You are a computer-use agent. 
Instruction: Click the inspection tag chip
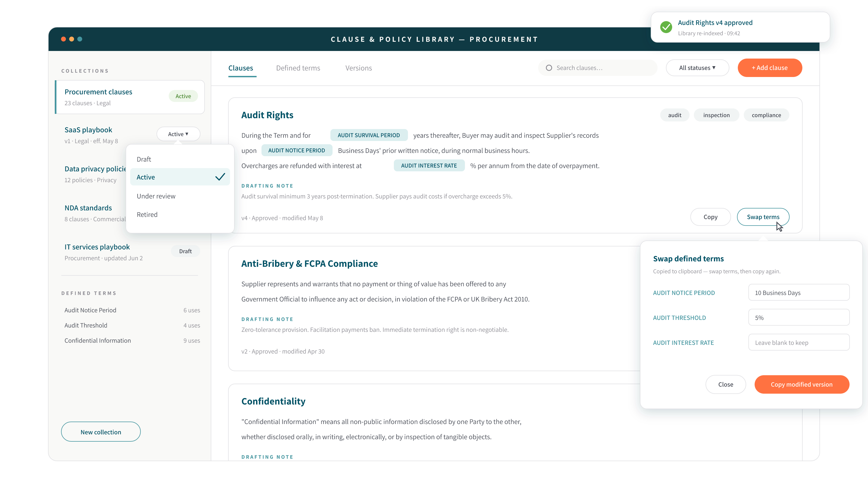716,115
